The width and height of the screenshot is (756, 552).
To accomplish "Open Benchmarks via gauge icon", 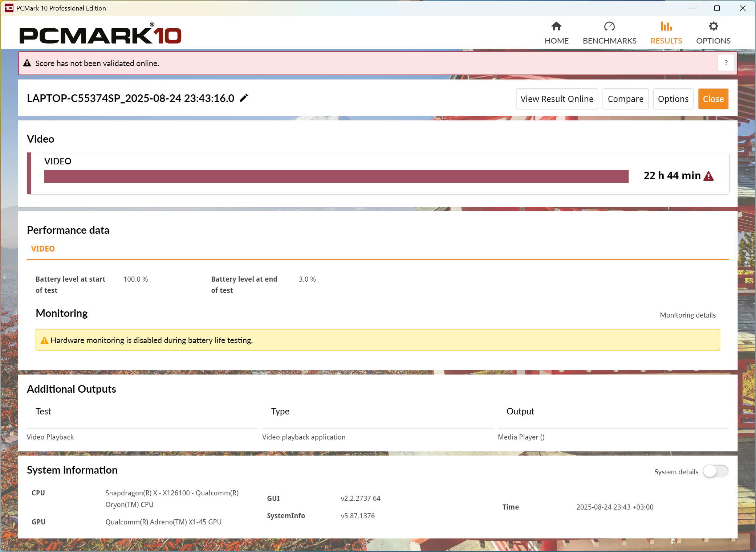I will click(609, 26).
